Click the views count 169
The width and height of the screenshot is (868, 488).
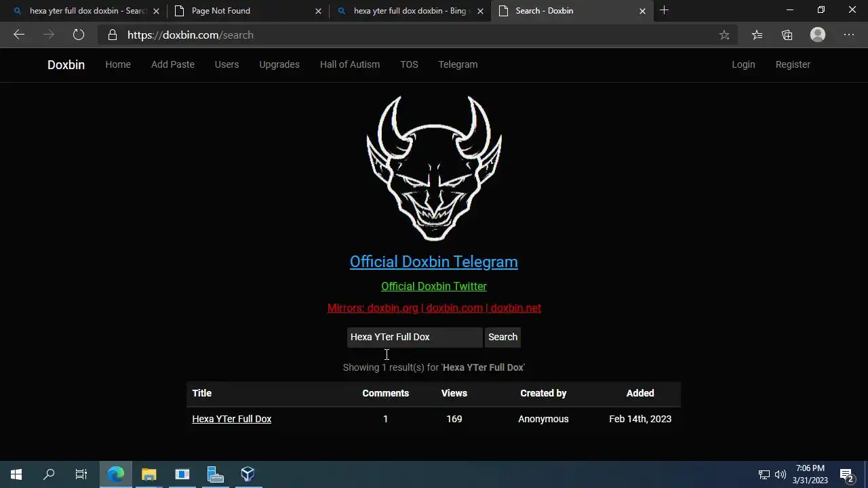(454, 419)
